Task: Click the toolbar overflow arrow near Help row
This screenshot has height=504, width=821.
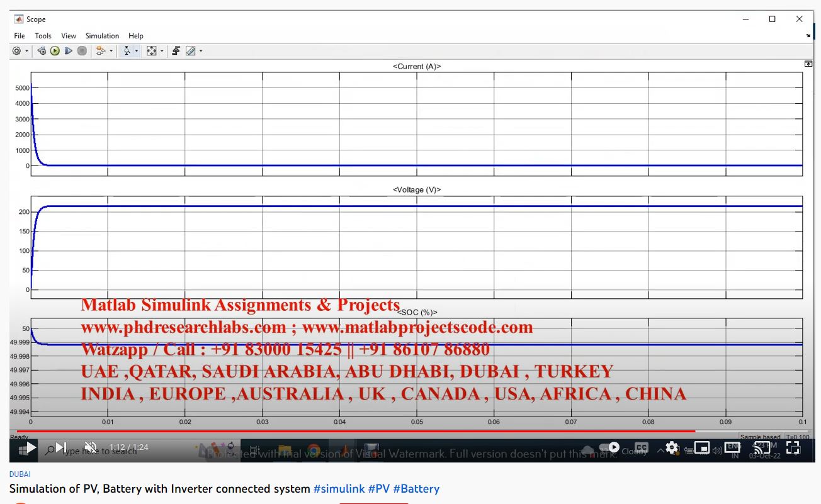Action: [x=808, y=36]
